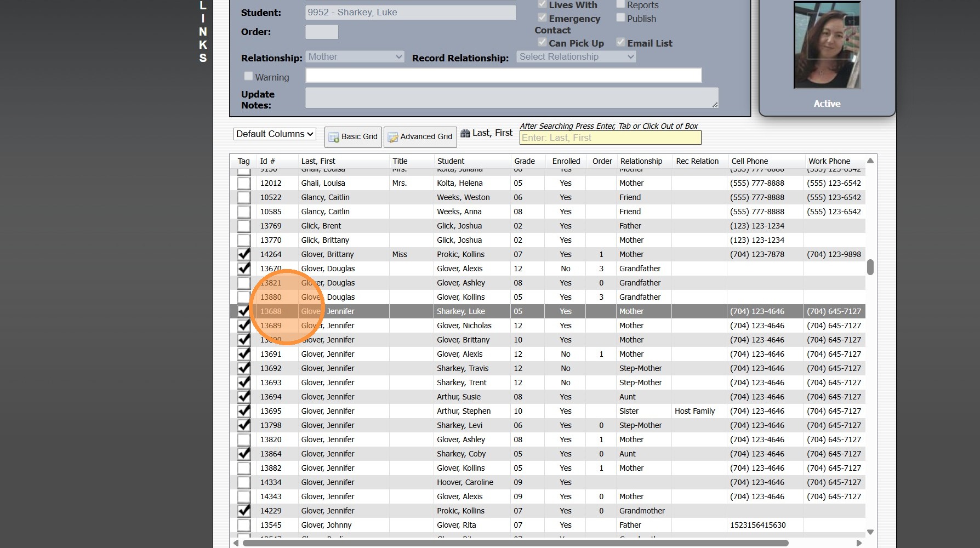Select the Glick, Brent contact name
This screenshot has height=548, width=980.
pyautogui.click(x=321, y=226)
